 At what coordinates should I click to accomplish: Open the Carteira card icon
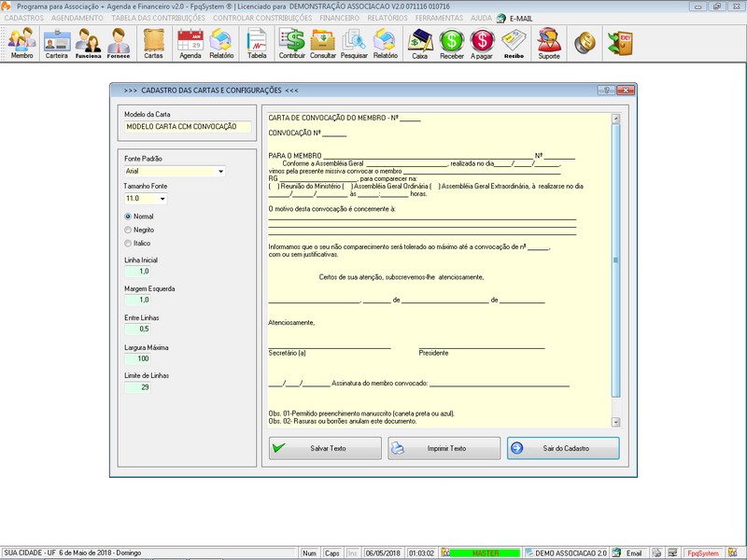(x=57, y=43)
